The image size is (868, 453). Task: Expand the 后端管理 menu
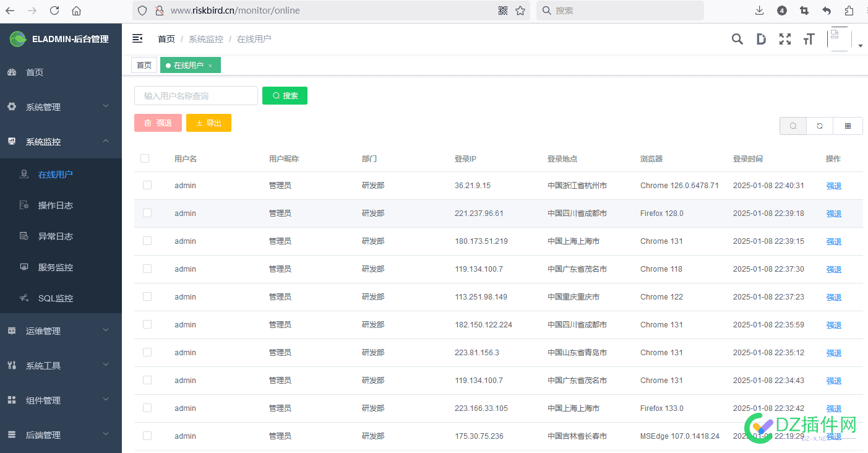[61, 435]
